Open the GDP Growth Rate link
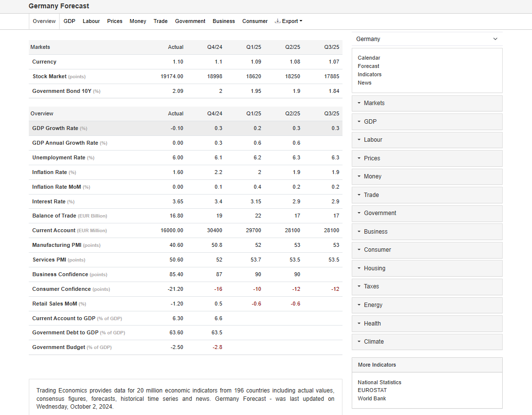532x415 pixels. pyautogui.click(x=55, y=129)
